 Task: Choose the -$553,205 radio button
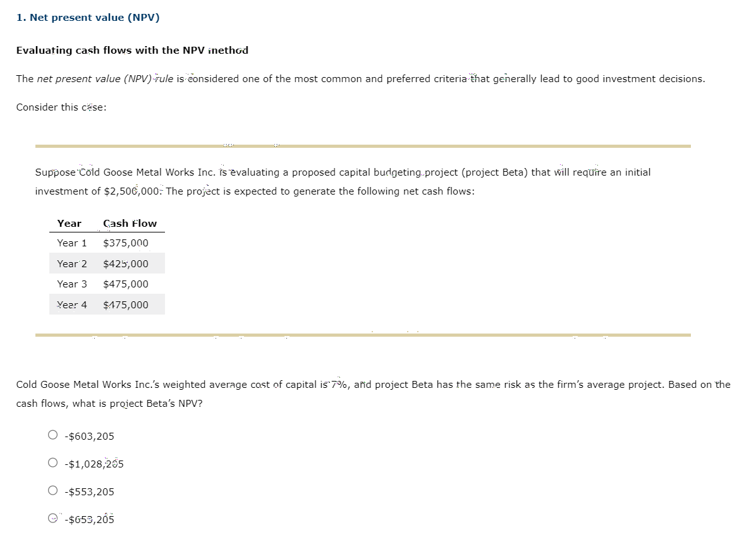tap(53, 491)
